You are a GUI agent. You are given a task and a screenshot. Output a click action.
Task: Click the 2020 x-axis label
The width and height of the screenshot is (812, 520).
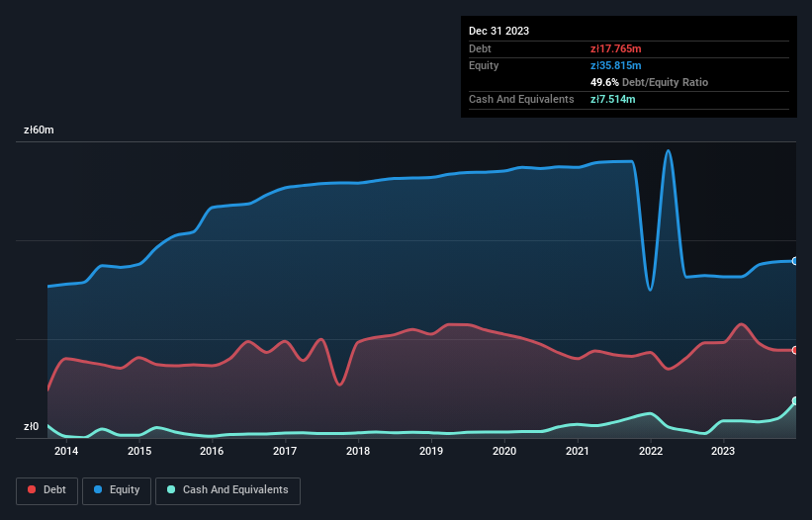tap(504, 451)
